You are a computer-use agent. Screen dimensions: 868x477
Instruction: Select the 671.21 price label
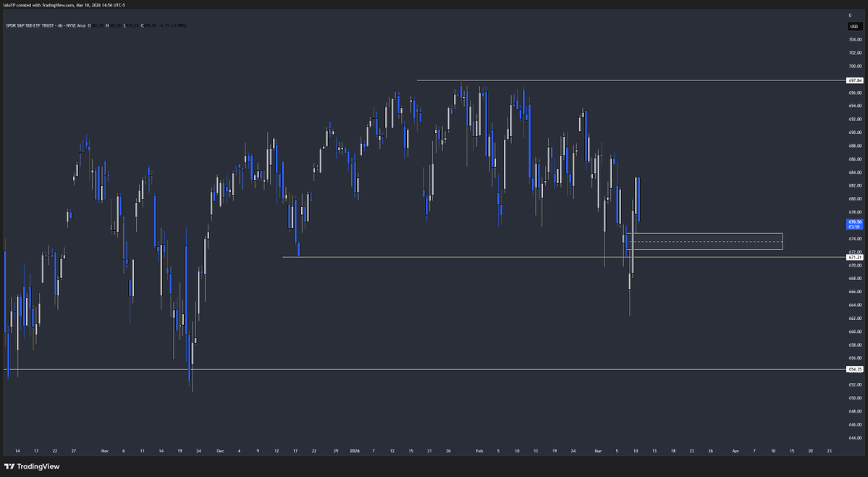click(855, 257)
